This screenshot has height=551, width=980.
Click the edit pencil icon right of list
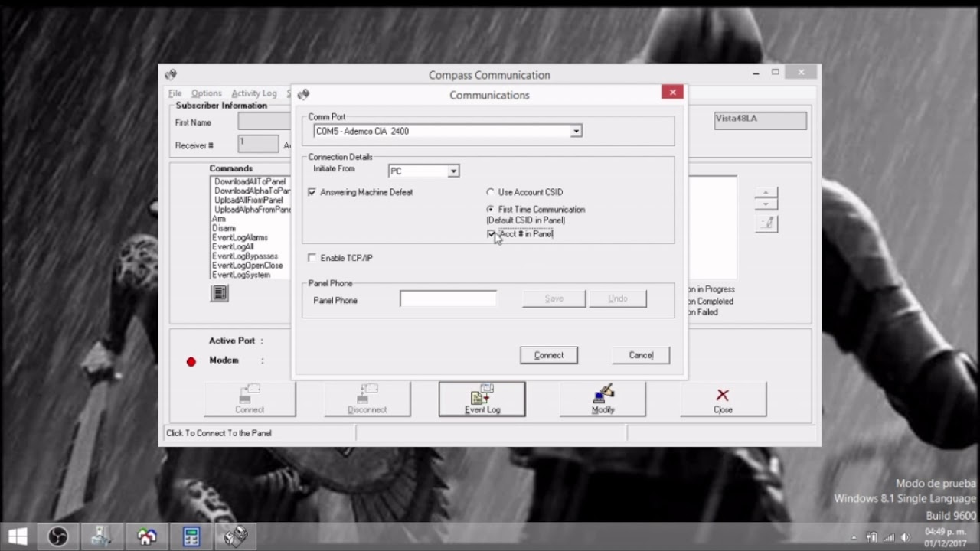(x=766, y=223)
